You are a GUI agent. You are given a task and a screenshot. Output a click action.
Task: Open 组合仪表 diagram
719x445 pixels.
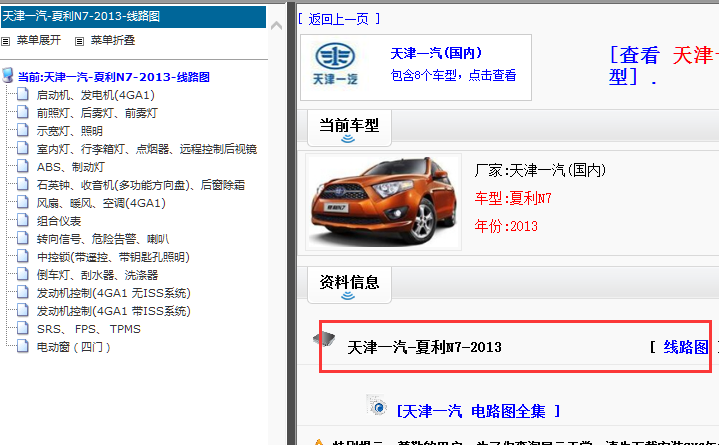coord(59,221)
